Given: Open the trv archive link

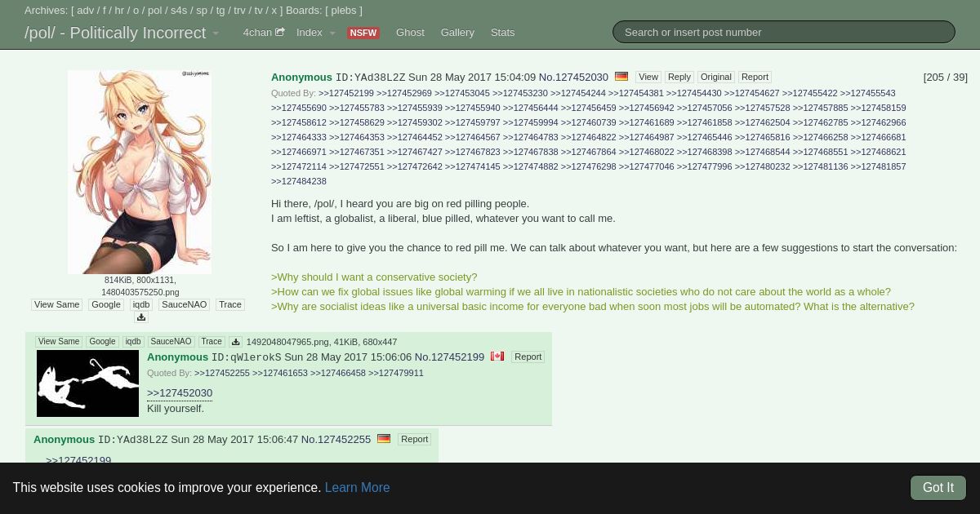Looking at the screenshot, I should click(240, 11).
